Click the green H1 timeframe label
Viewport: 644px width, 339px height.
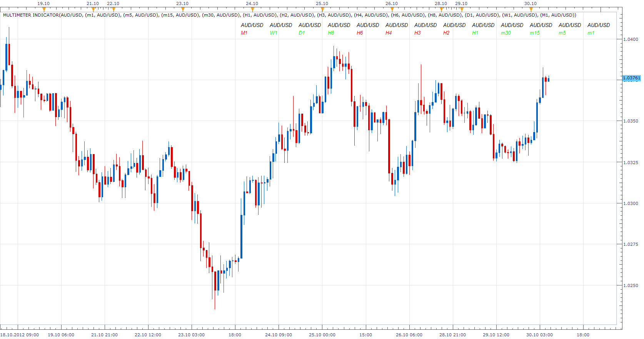tap(475, 33)
